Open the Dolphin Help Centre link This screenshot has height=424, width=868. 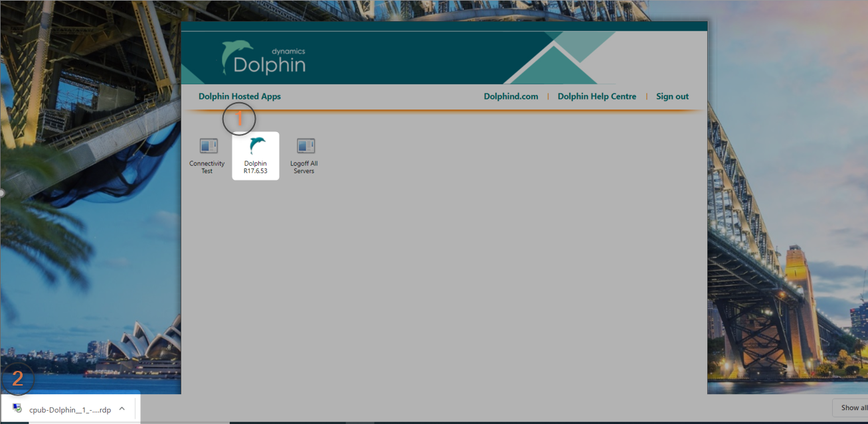[x=597, y=96]
